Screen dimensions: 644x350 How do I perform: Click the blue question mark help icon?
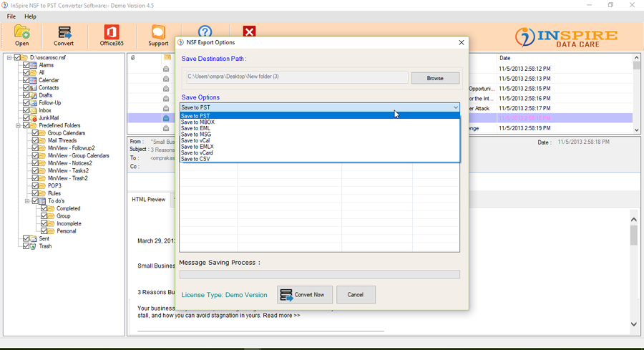[205, 31]
